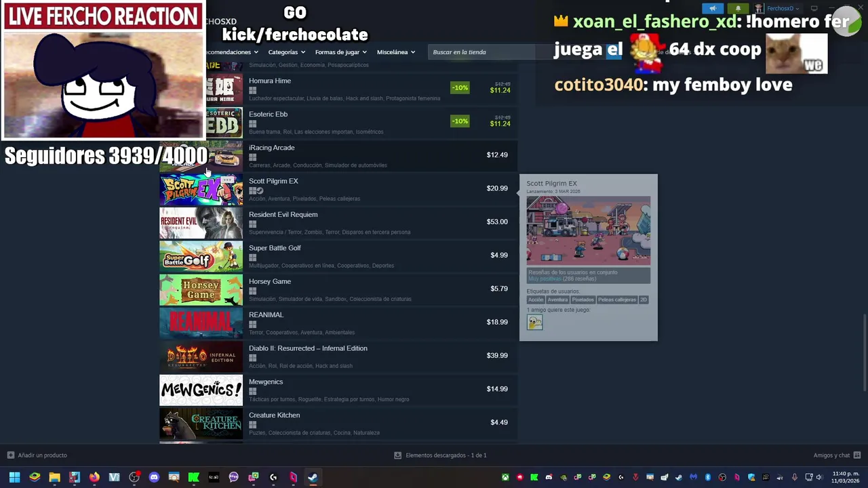Viewport: 868px width, 488px height.
Task: Select Acción tag in hover popup
Action: point(536,300)
